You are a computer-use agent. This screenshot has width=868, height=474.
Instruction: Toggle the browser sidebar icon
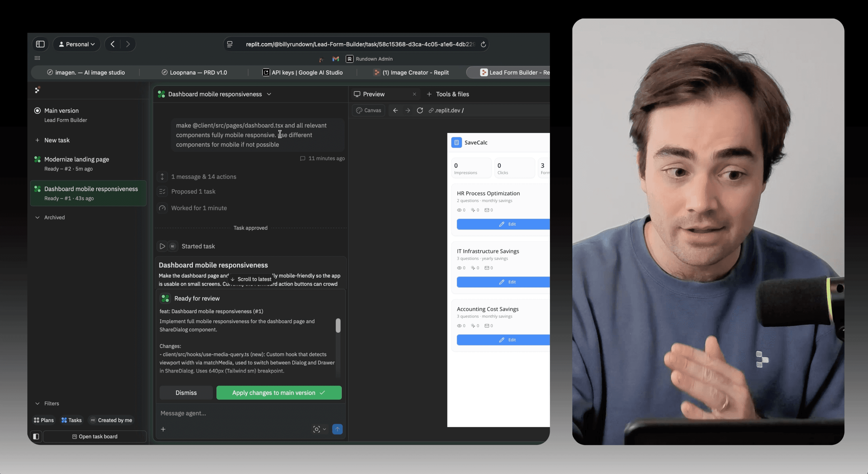41,44
